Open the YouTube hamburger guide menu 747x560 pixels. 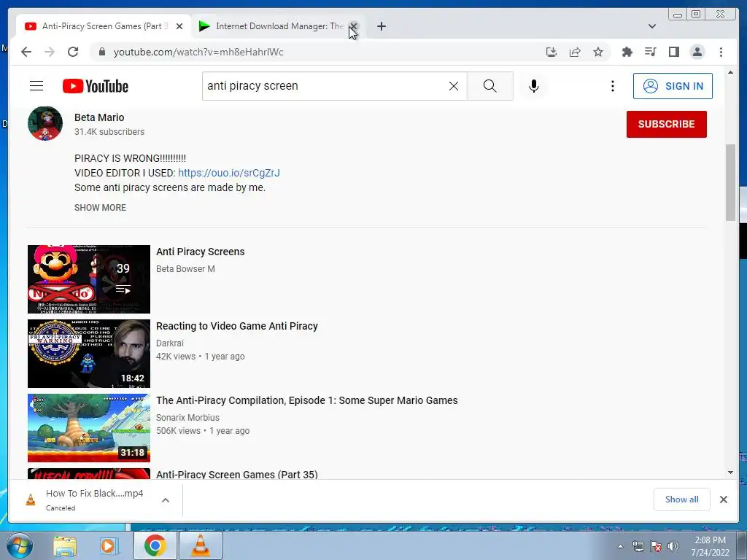(x=36, y=86)
